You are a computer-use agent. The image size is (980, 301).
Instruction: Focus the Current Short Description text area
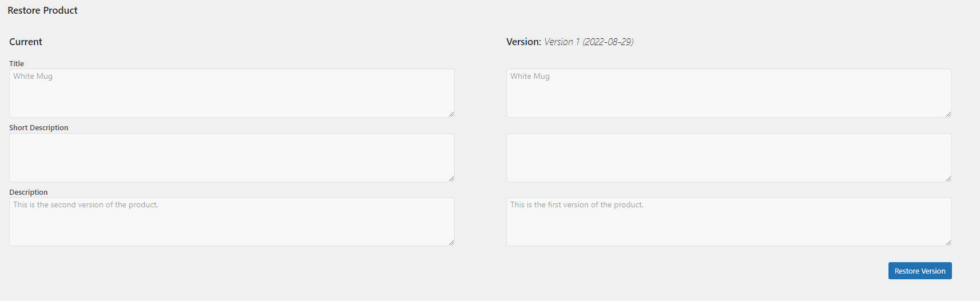[x=232, y=158]
